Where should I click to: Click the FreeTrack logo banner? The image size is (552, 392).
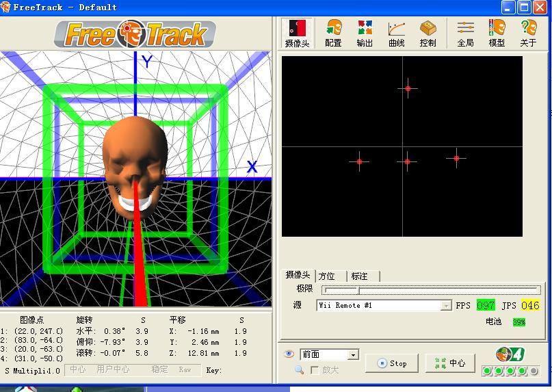pyautogui.click(x=135, y=34)
